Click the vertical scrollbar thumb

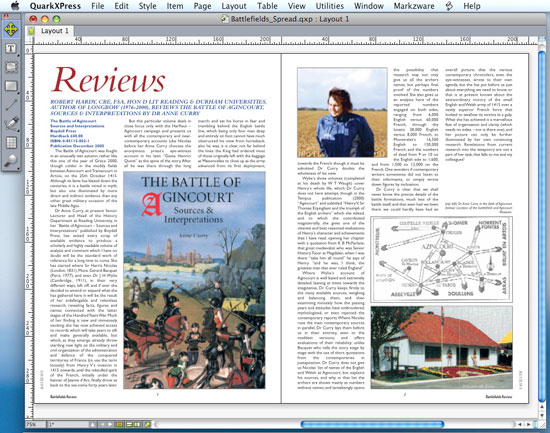click(x=542, y=228)
